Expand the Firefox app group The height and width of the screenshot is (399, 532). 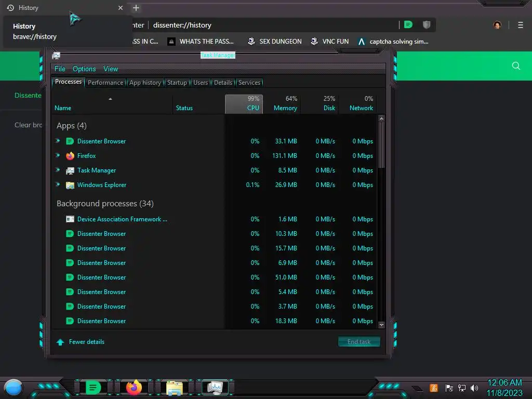(x=58, y=155)
